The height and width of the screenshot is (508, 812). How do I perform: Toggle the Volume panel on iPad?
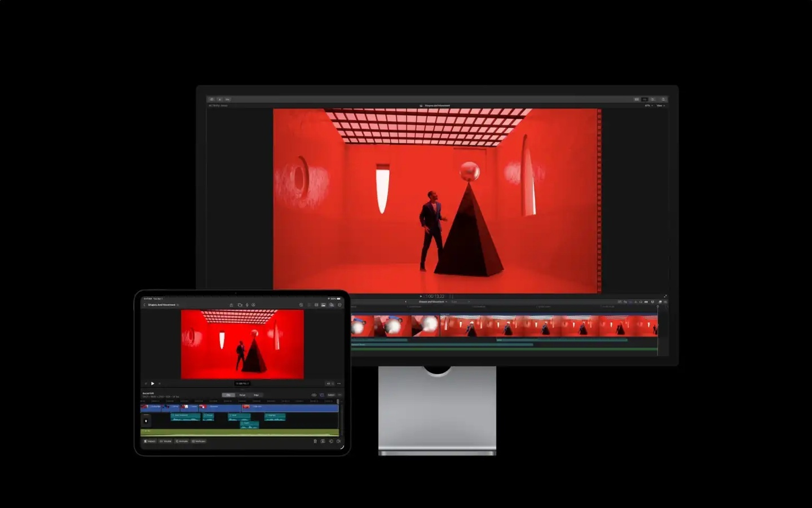[x=166, y=441]
